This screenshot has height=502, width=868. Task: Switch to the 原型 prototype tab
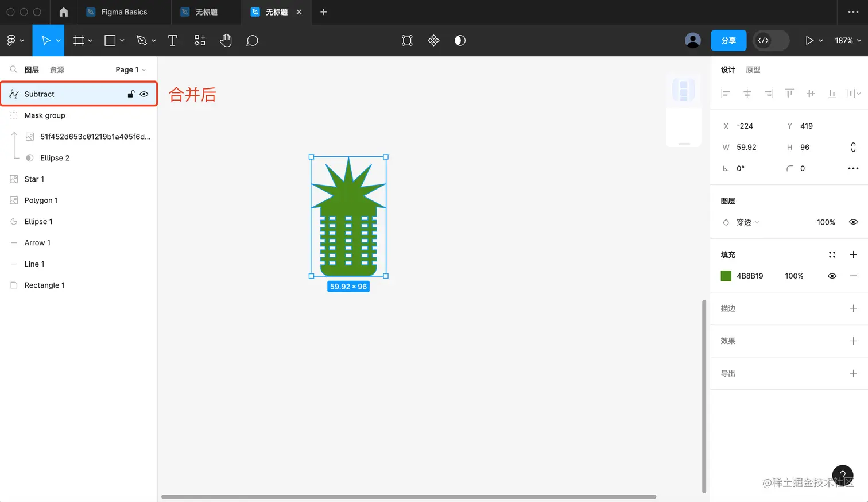[x=753, y=69]
